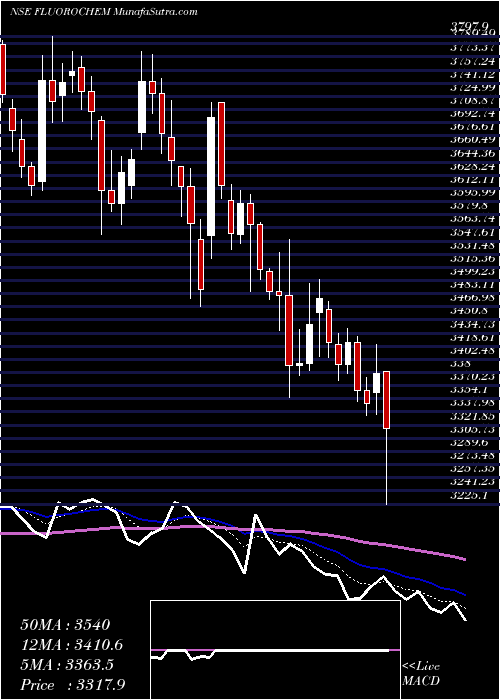Click the 3321.85 price axis label
500x700 pixels.
pos(475,417)
